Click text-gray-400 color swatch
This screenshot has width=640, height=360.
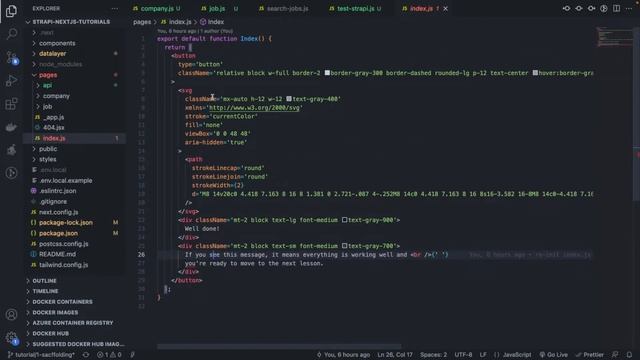(x=289, y=99)
